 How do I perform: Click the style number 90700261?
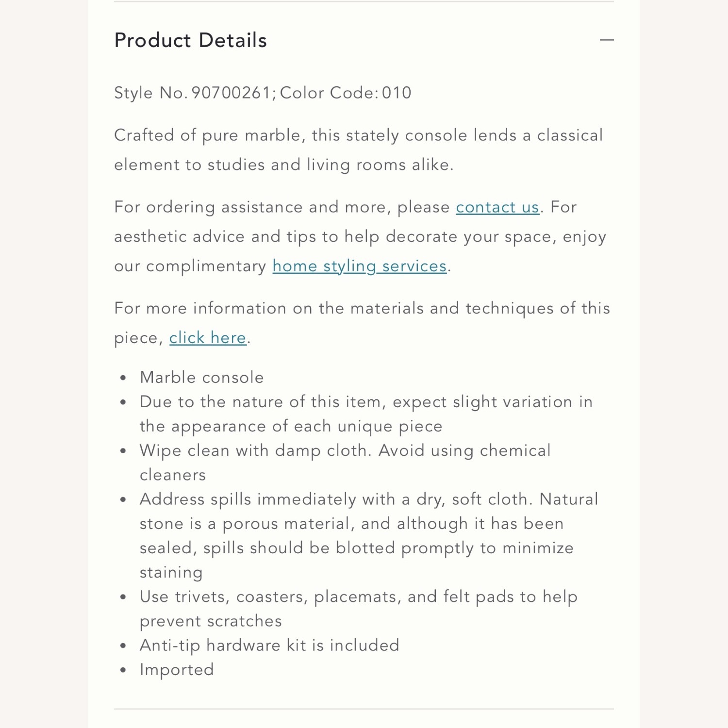click(x=231, y=93)
